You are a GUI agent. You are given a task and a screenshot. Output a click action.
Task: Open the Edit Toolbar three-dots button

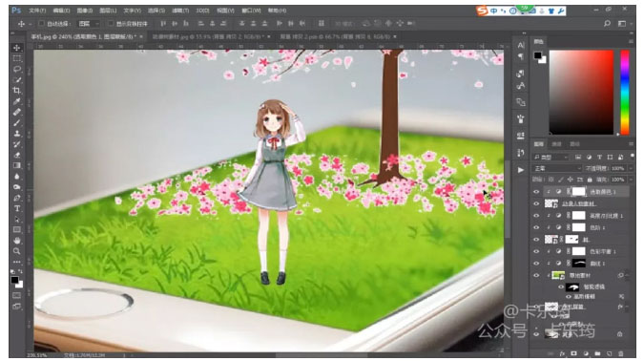pos(17,262)
